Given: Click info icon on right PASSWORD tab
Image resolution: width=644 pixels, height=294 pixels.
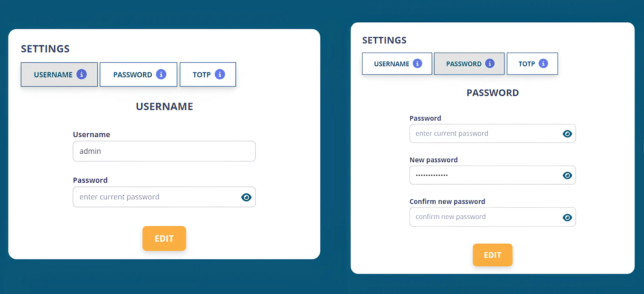Looking at the screenshot, I should click(489, 63).
